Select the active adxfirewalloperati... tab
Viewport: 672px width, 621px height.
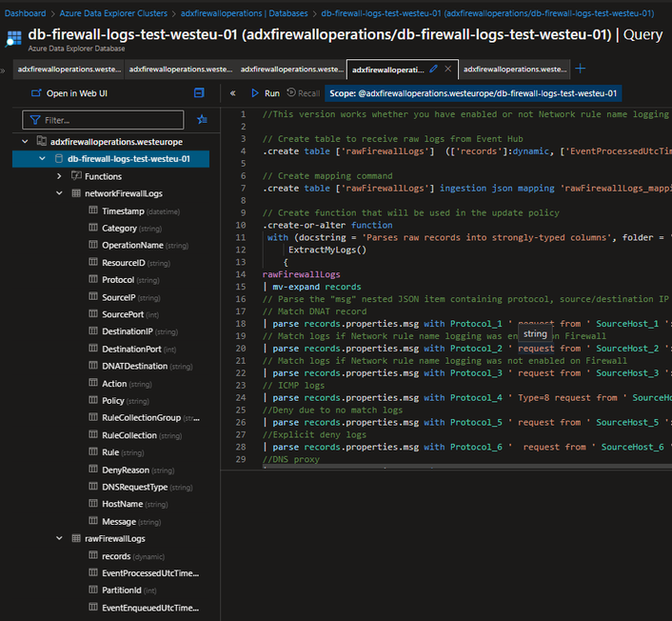387,70
